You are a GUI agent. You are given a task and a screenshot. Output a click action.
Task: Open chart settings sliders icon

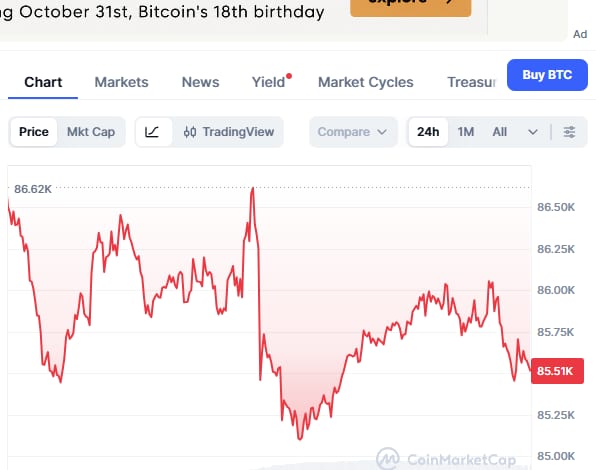tap(569, 132)
